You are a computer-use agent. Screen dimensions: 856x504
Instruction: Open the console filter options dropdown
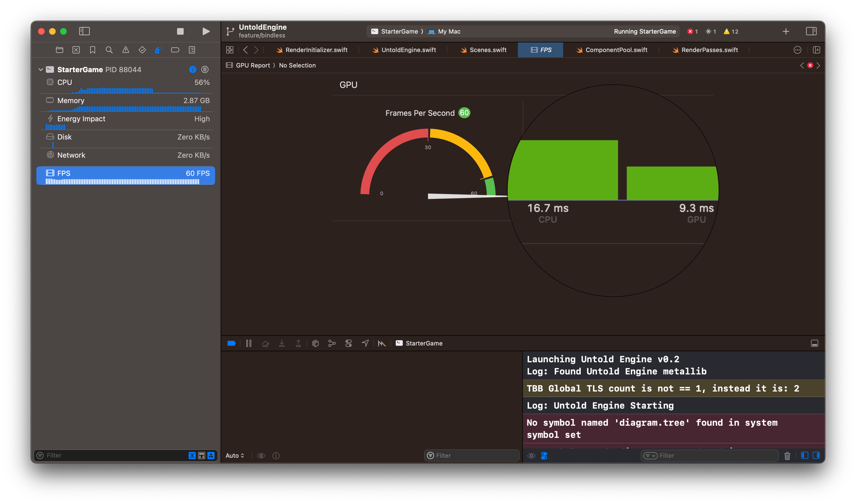point(650,456)
